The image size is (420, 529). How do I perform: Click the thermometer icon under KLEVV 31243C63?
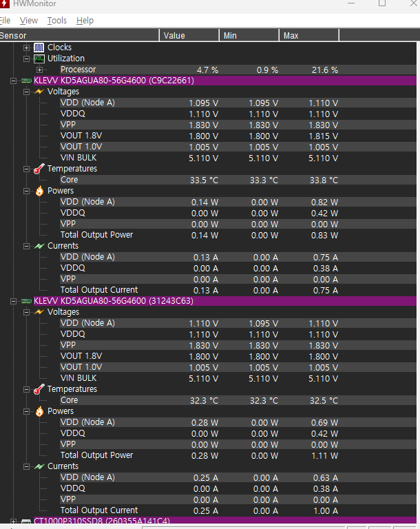point(39,389)
